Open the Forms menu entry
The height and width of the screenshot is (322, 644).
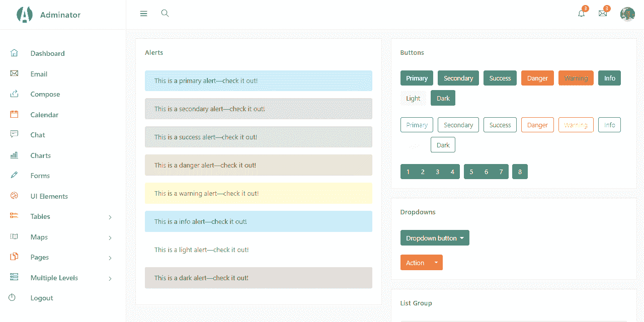(40, 176)
